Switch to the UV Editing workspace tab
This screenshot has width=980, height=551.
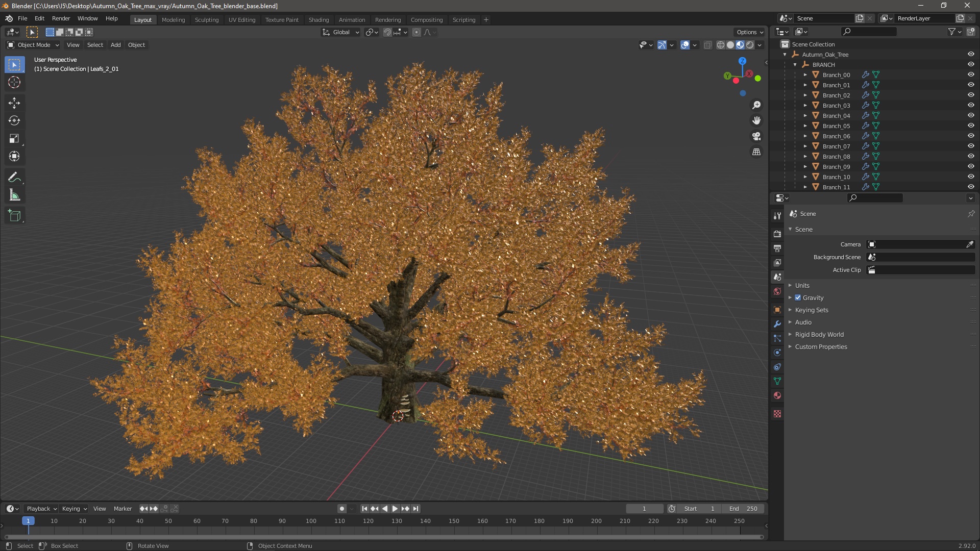pyautogui.click(x=242, y=19)
